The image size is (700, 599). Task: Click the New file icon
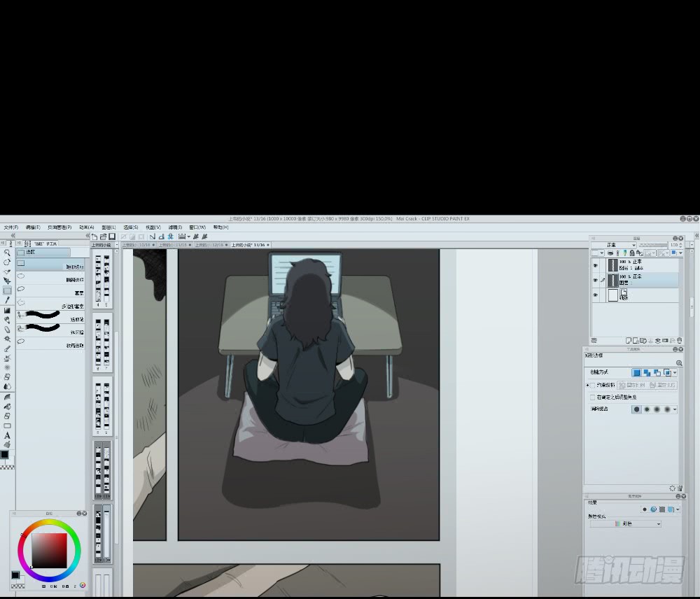click(x=95, y=237)
